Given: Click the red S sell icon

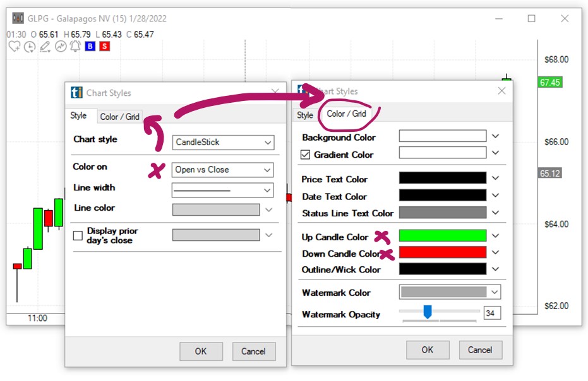Looking at the screenshot, I should (x=104, y=47).
